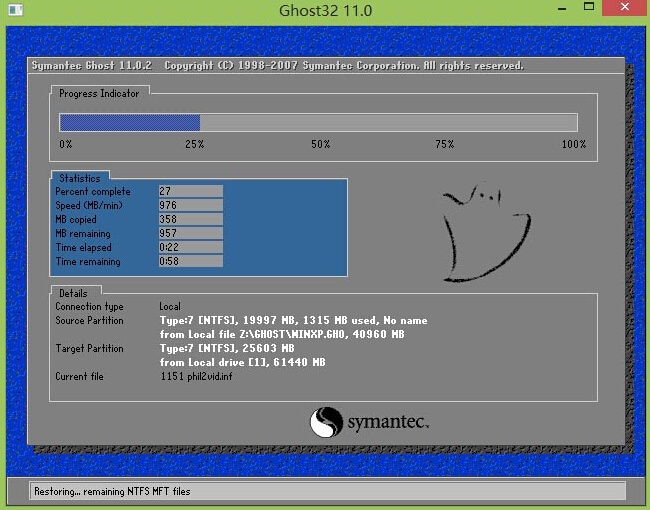The height and width of the screenshot is (510, 650).
Task: Click the Time remaining value 0:58
Action: [191, 261]
